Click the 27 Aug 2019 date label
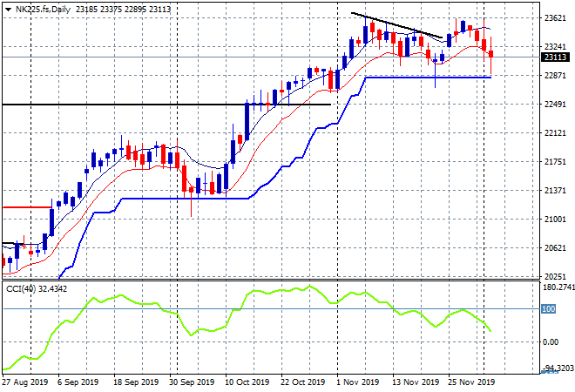The height and width of the screenshot is (392, 575). (25, 382)
